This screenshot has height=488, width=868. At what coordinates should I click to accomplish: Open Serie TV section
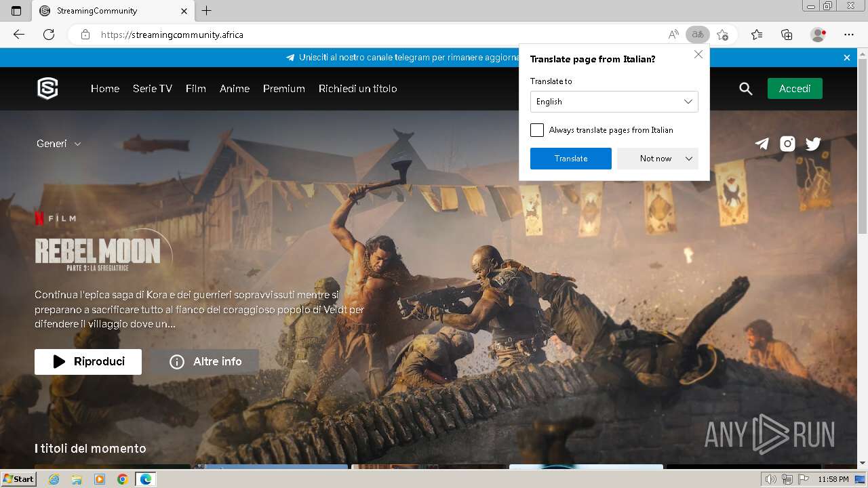point(153,89)
